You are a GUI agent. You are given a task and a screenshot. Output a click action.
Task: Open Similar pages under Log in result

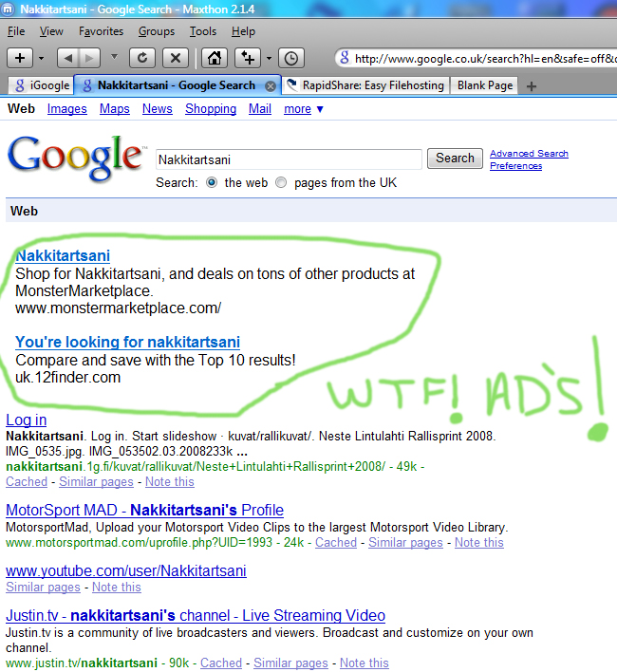click(x=97, y=482)
